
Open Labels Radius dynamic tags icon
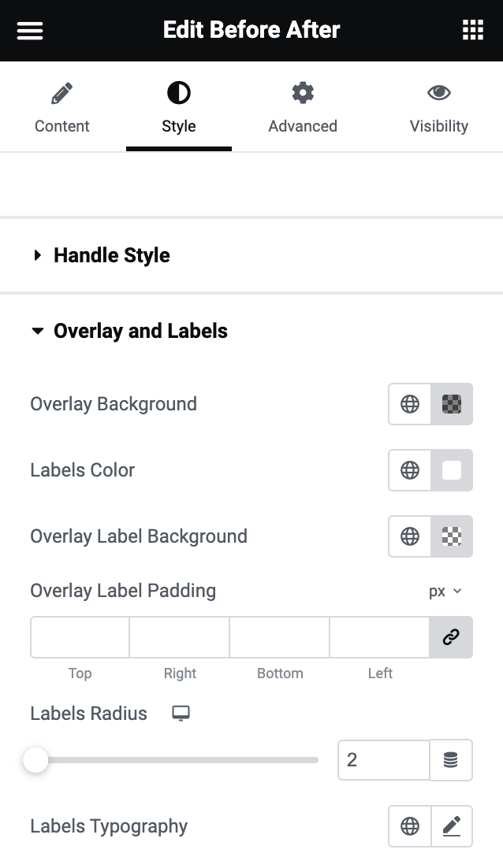point(451,760)
